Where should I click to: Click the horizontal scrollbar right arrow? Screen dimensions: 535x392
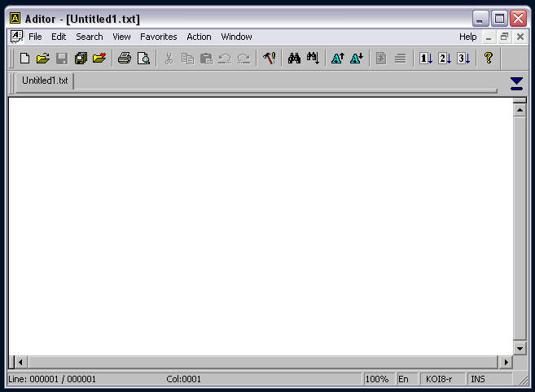pyautogui.click(x=506, y=362)
